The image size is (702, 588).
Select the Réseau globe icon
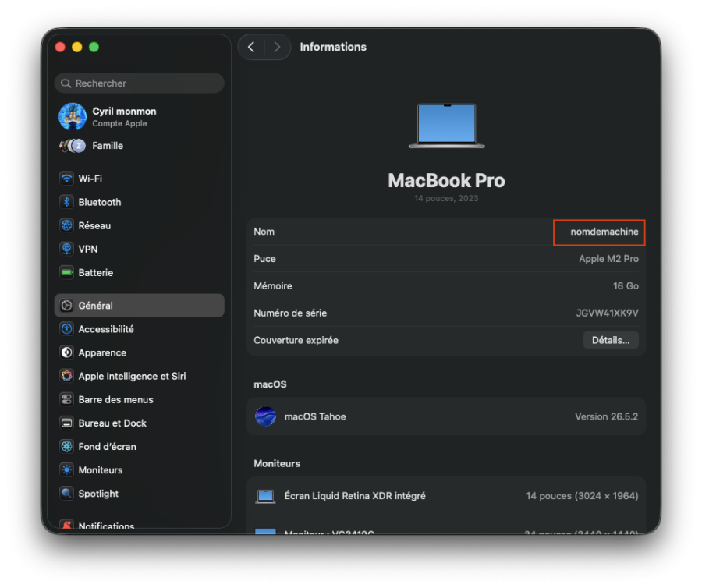tap(67, 225)
